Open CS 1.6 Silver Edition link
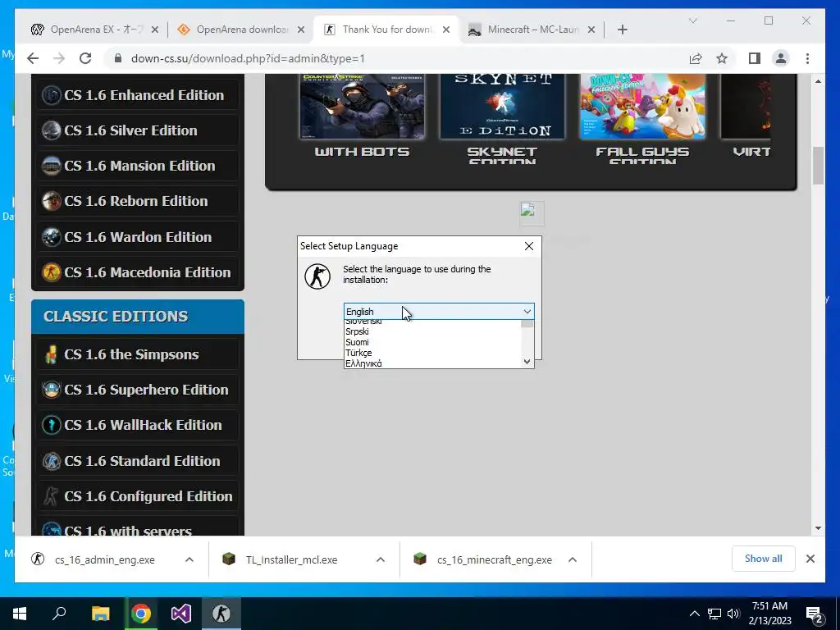 [x=130, y=130]
